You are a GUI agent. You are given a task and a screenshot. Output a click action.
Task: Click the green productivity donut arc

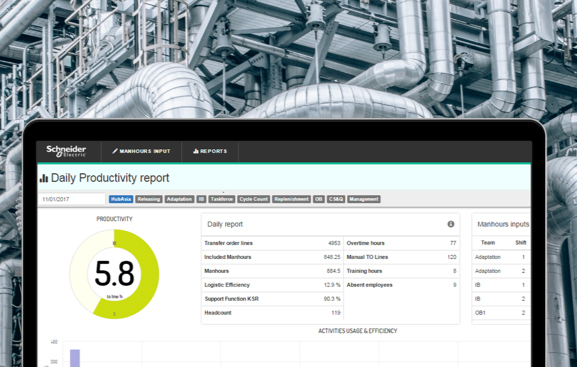click(149, 274)
